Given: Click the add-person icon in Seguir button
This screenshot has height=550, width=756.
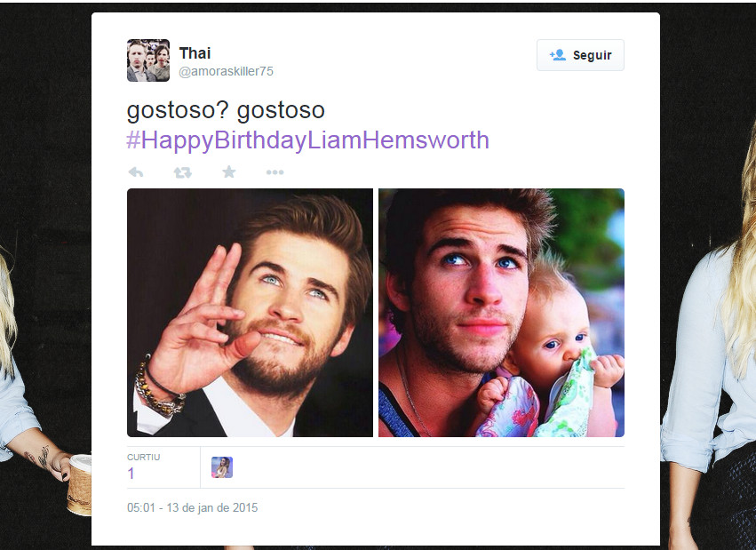Looking at the screenshot, I should (x=558, y=55).
